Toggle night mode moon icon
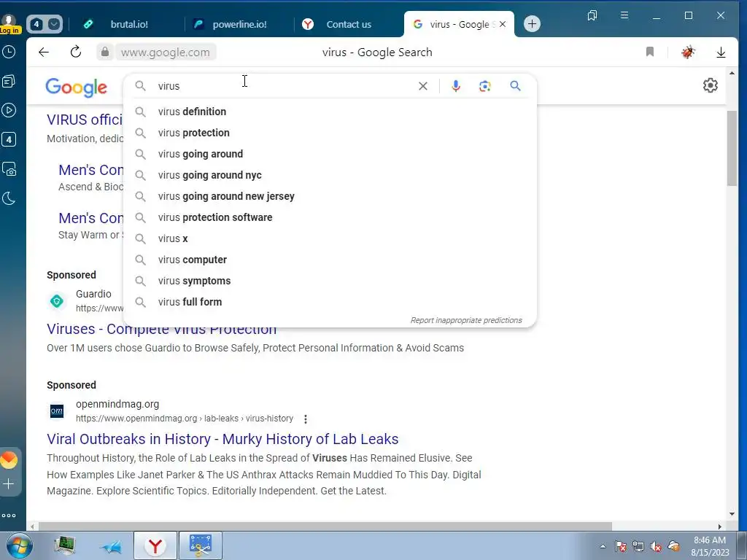747x560 pixels. [x=9, y=198]
